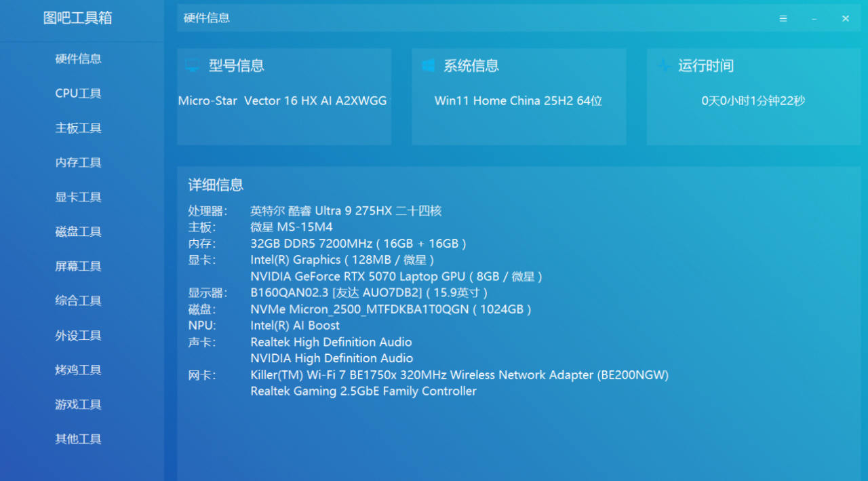
Task: Click the 显示器: label
Action: [208, 293]
